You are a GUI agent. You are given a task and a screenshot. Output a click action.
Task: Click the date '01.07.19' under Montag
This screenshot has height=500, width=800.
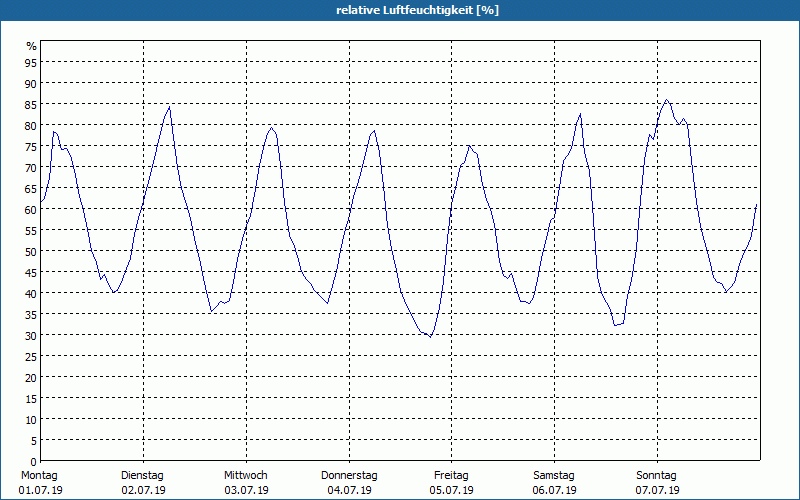click(x=40, y=490)
